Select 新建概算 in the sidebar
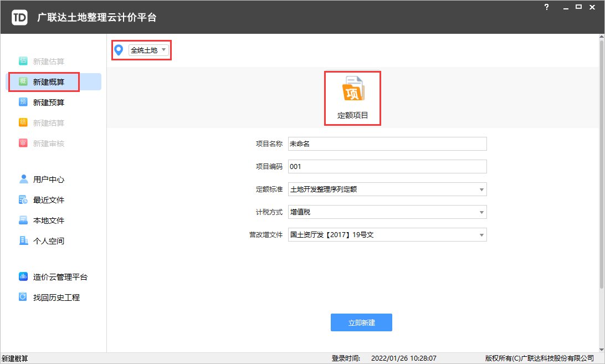Screen dimensions: 605x364 [x=48, y=82]
